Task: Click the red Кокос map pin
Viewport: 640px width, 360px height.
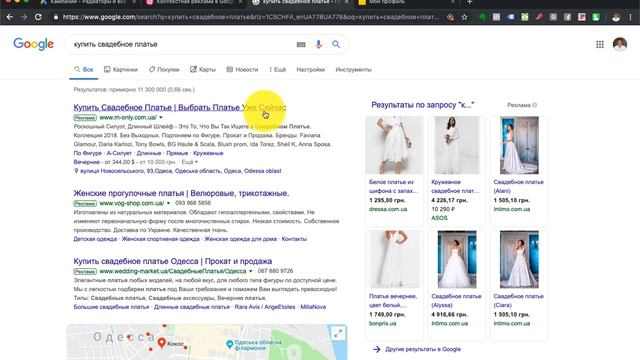Action: click(162, 342)
